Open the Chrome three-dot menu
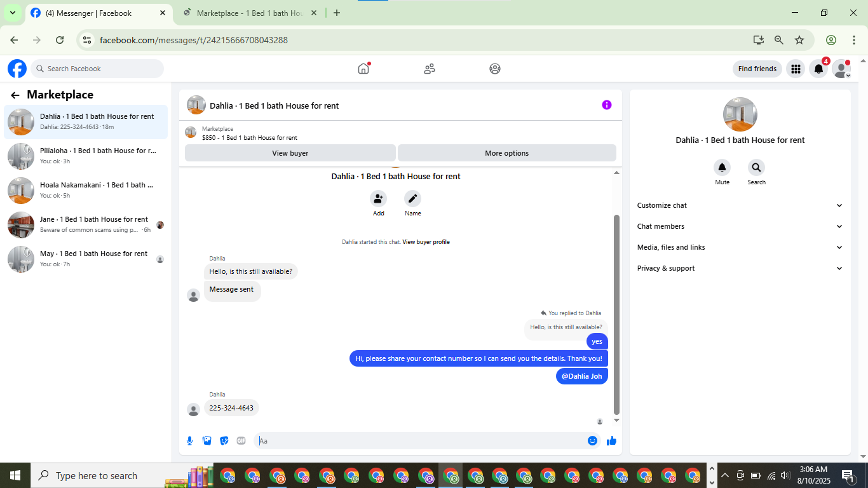 point(853,40)
